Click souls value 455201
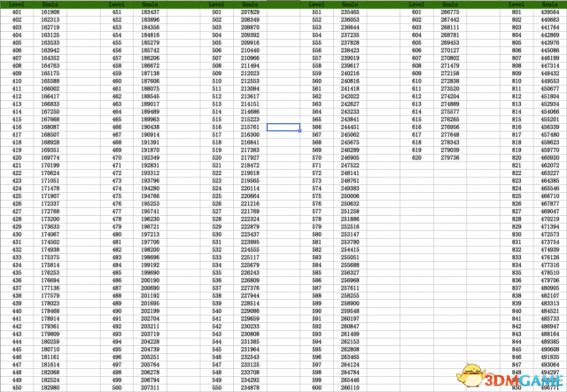Screen dimensions: 567x392 pyautogui.click(x=549, y=119)
